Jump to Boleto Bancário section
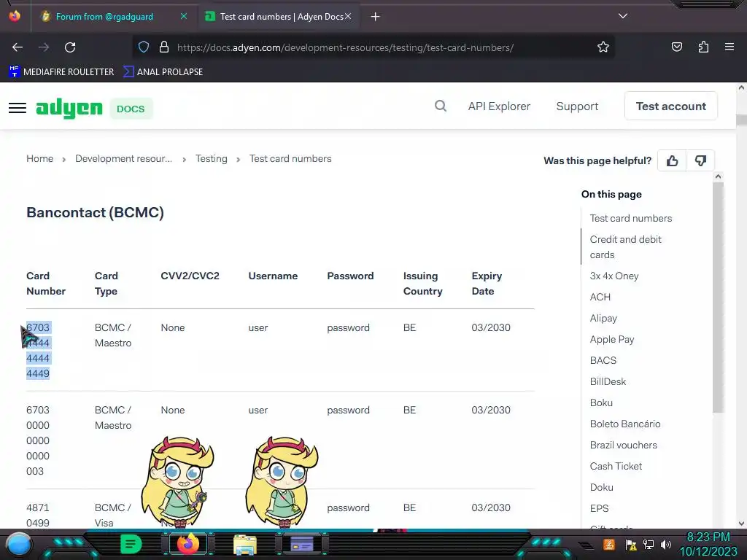Screen dimensions: 747x560 pos(625,424)
